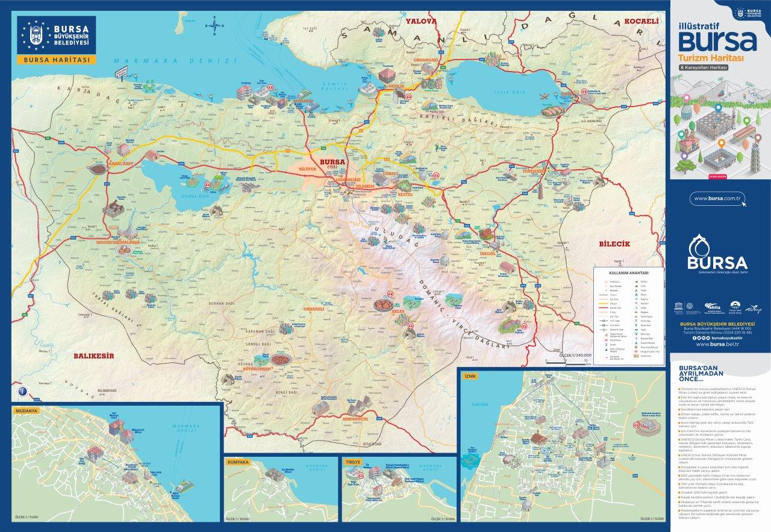Click the EHTTA logo in the sidebar
The width and height of the screenshot is (771, 532).
pos(713,308)
